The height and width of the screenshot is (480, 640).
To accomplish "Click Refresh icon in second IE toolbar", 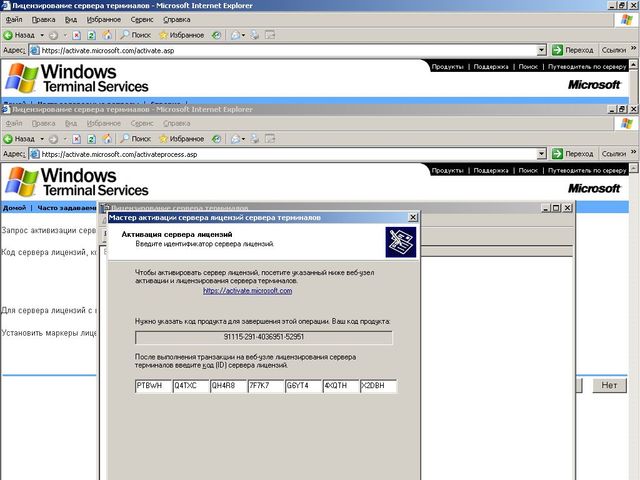I will click(91, 139).
